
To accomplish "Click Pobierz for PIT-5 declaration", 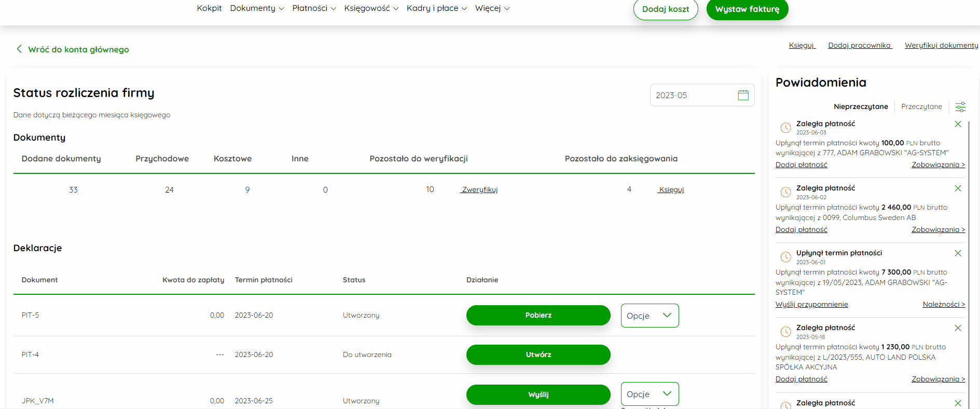I will 538,315.
